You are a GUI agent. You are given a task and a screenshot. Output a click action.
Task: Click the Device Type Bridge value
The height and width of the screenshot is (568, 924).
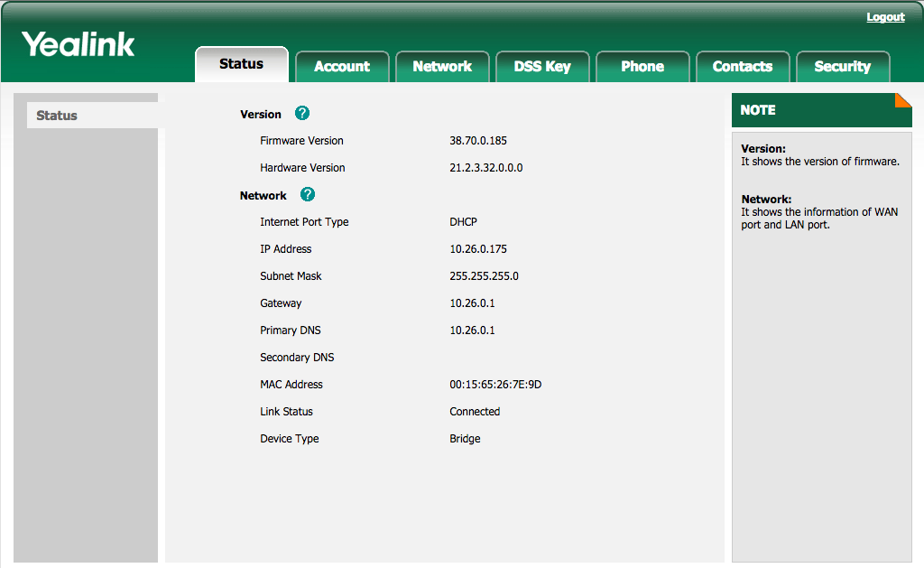coord(465,439)
